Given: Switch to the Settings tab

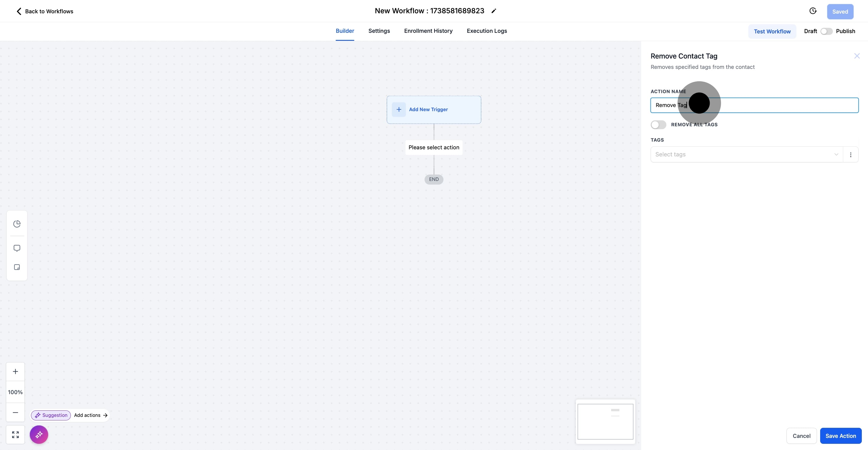Looking at the screenshot, I should (379, 31).
